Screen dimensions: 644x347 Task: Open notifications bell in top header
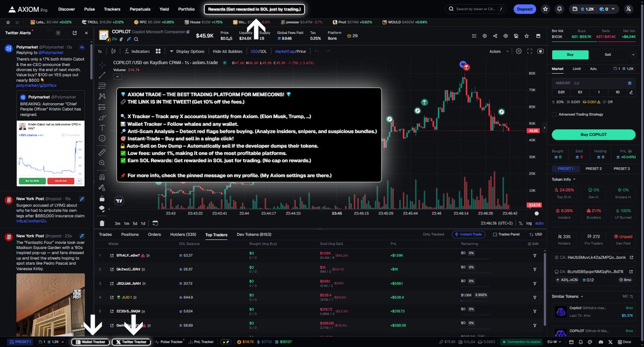pos(560,9)
